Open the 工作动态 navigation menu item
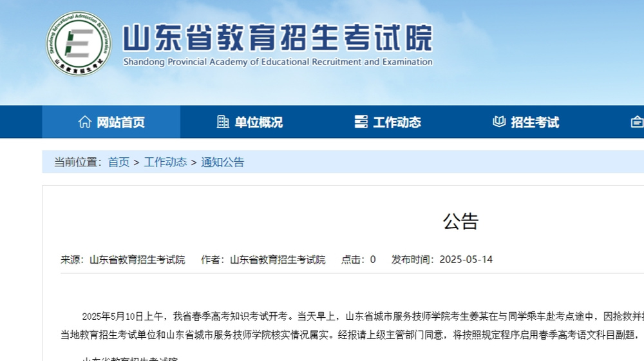This screenshot has height=361, width=644. [x=387, y=122]
